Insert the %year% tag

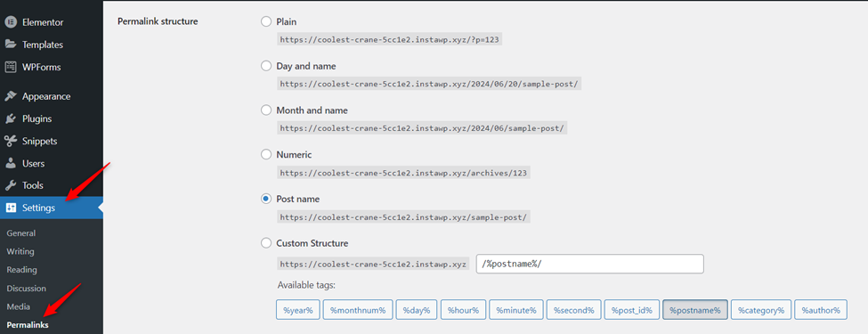(298, 310)
